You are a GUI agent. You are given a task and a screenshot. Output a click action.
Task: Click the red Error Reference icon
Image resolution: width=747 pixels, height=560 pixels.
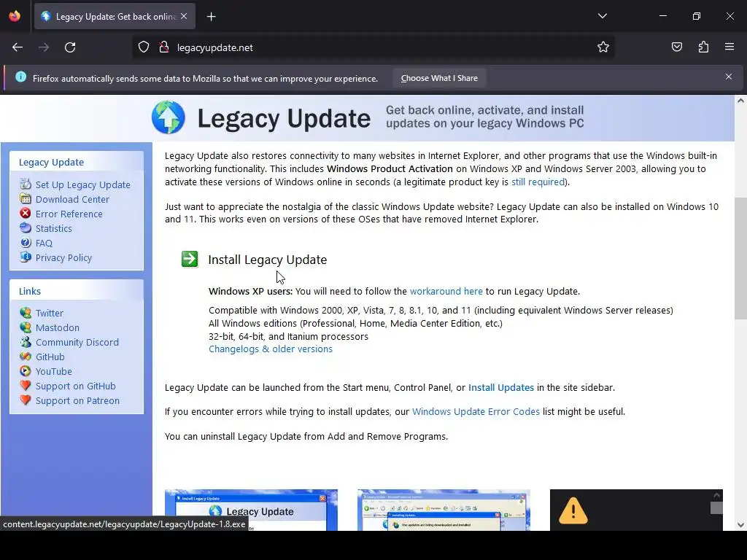(x=26, y=213)
